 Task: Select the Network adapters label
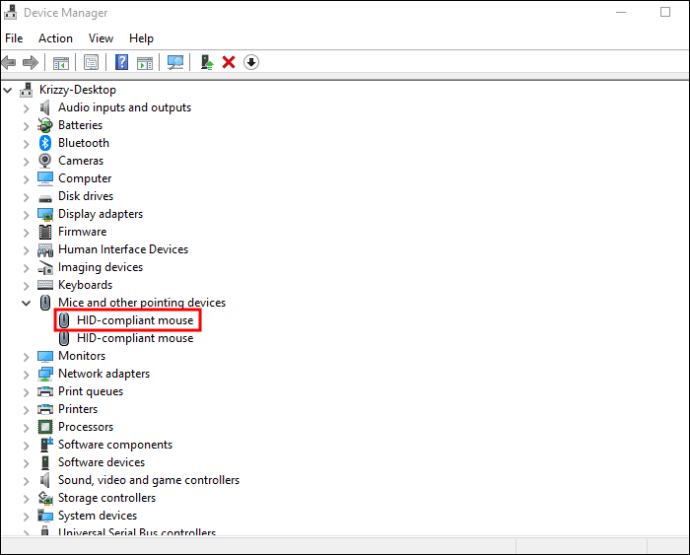(x=104, y=374)
